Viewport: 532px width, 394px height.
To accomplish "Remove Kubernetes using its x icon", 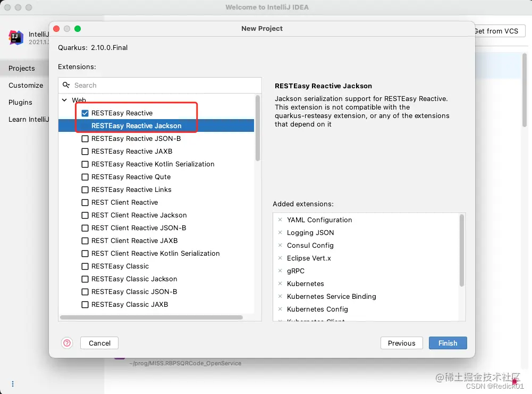I will (x=280, y=283).
